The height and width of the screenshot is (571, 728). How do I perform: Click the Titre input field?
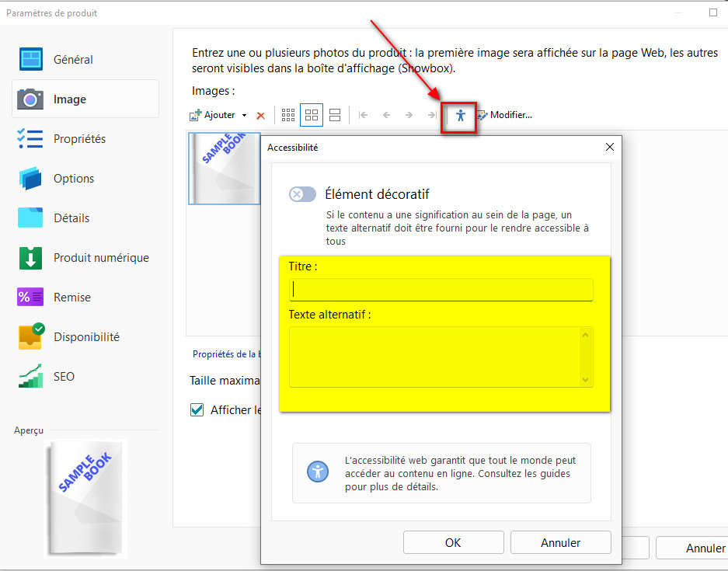point(441,290)
